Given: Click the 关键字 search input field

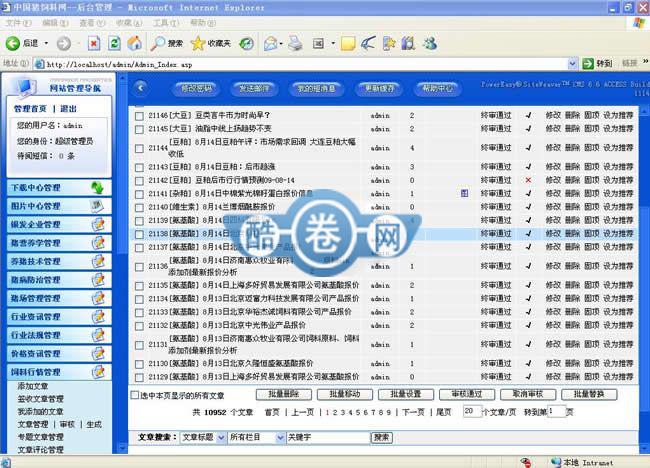Looking at the screenshot, I should 328,437.
